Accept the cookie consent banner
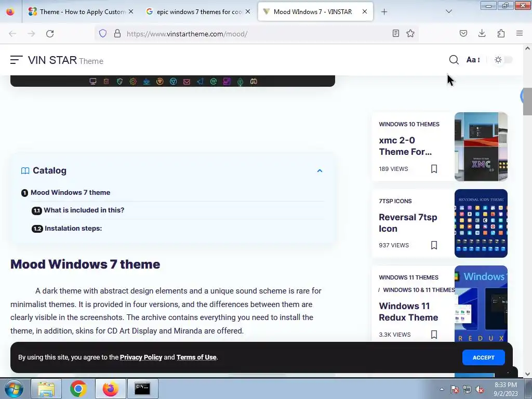The image size is (532, 399). click(484, 357)
